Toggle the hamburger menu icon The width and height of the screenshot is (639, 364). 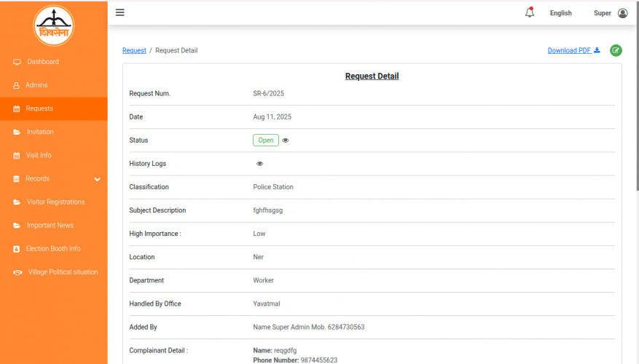[x=119, y=12]
